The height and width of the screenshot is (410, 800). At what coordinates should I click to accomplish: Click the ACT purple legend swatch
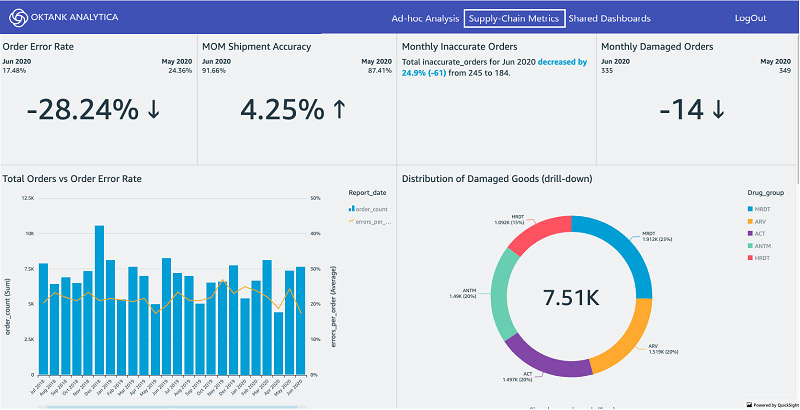[x=750, y=234]
